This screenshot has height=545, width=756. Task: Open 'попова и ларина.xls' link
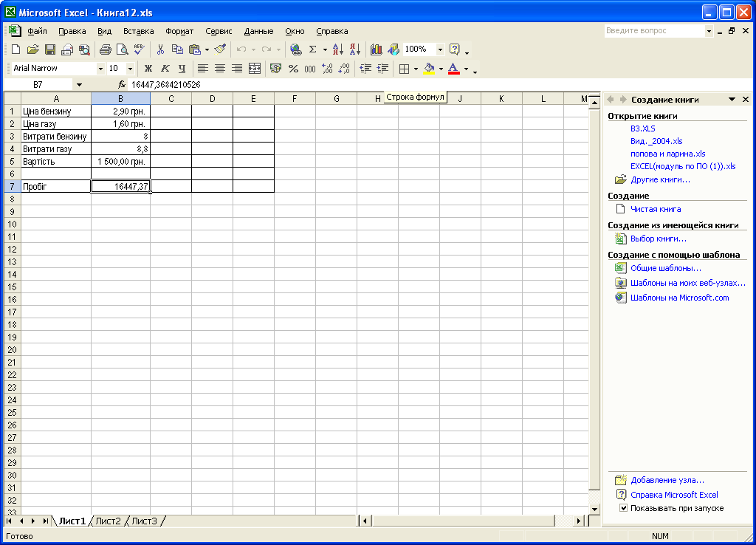[x=667, y=154]
